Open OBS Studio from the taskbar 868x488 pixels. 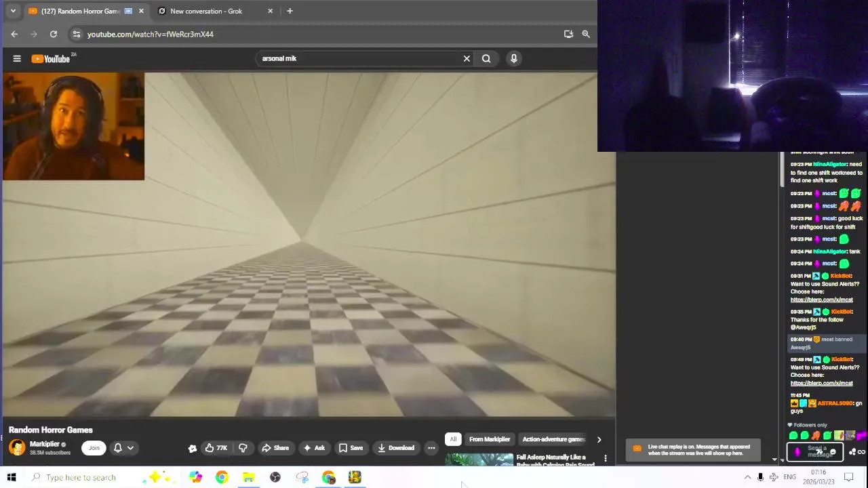pos(275,477)
